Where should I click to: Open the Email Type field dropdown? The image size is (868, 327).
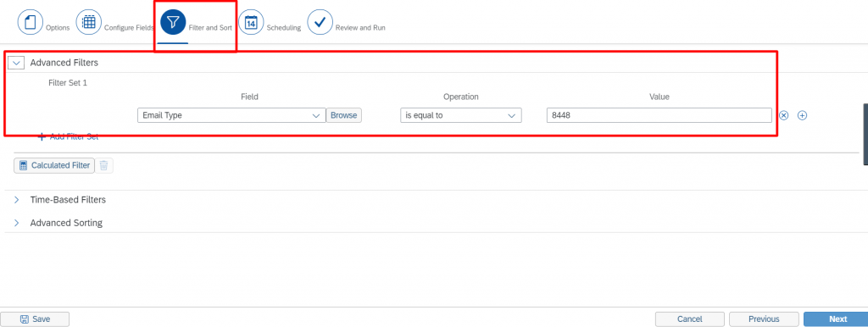[231, 116]
